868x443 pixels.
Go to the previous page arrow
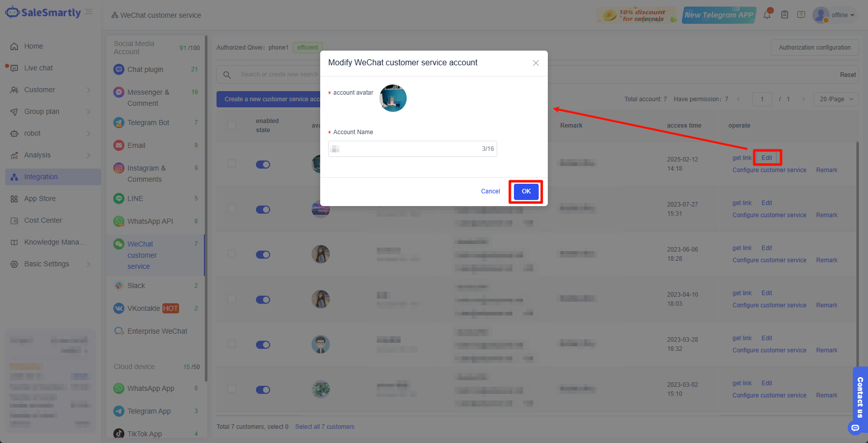click(x=739, y=99)
